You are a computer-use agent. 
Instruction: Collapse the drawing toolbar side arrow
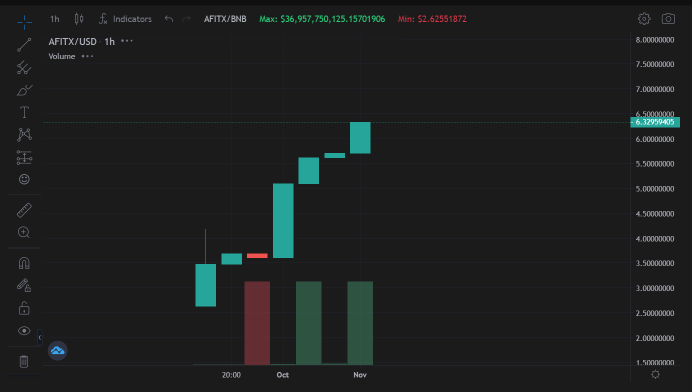click(x=40, y=337)
